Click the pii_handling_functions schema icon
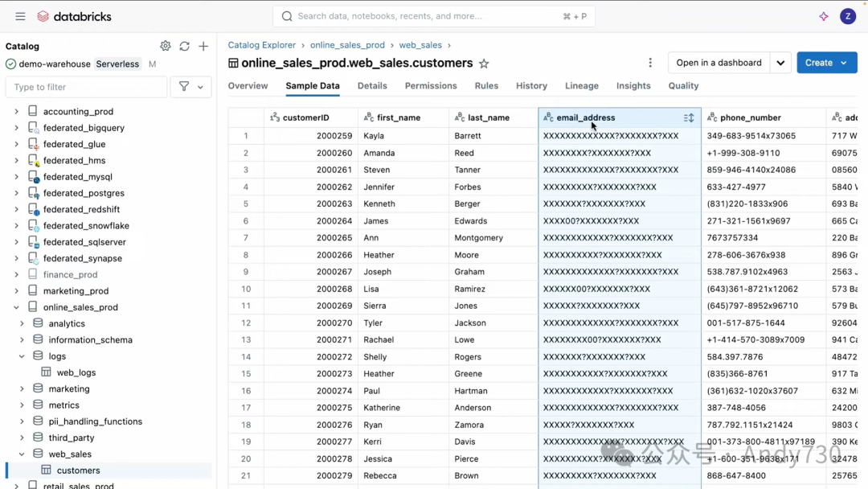868x489 pixels. [x=38, y=421]
